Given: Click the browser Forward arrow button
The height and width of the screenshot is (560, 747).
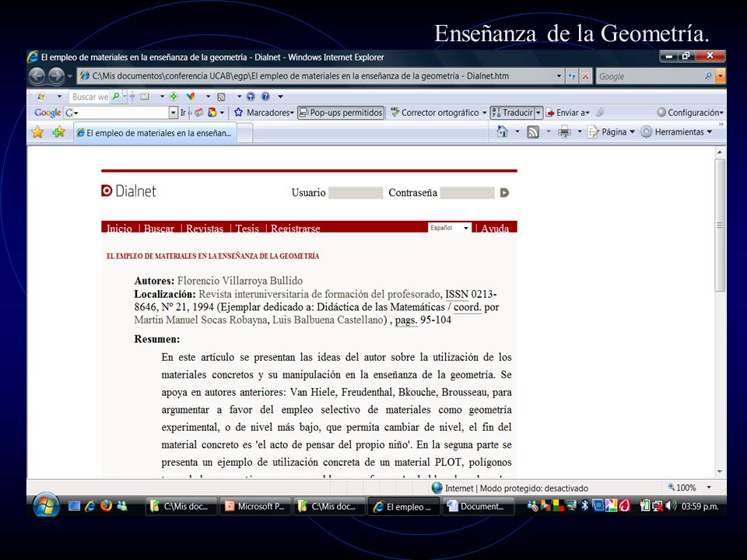Looking at the screenshot, I should coord(57,75).
